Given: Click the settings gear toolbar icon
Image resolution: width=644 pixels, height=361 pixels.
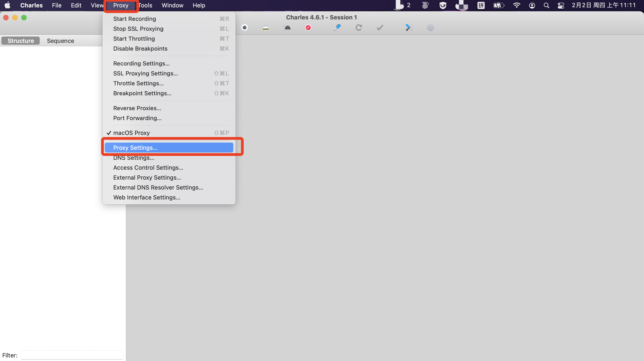Looking at the screenshot, I should (430, 28).
